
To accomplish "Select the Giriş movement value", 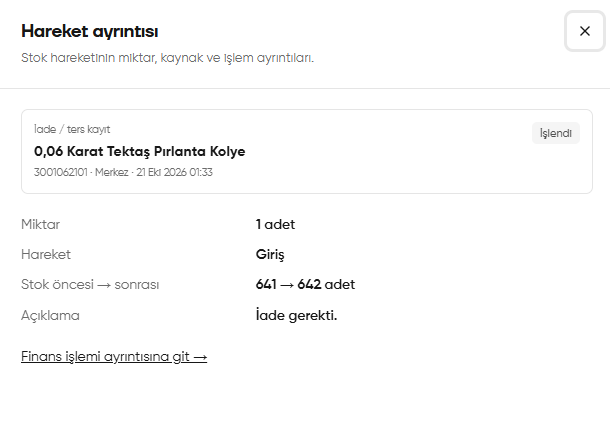I will 270,255.
